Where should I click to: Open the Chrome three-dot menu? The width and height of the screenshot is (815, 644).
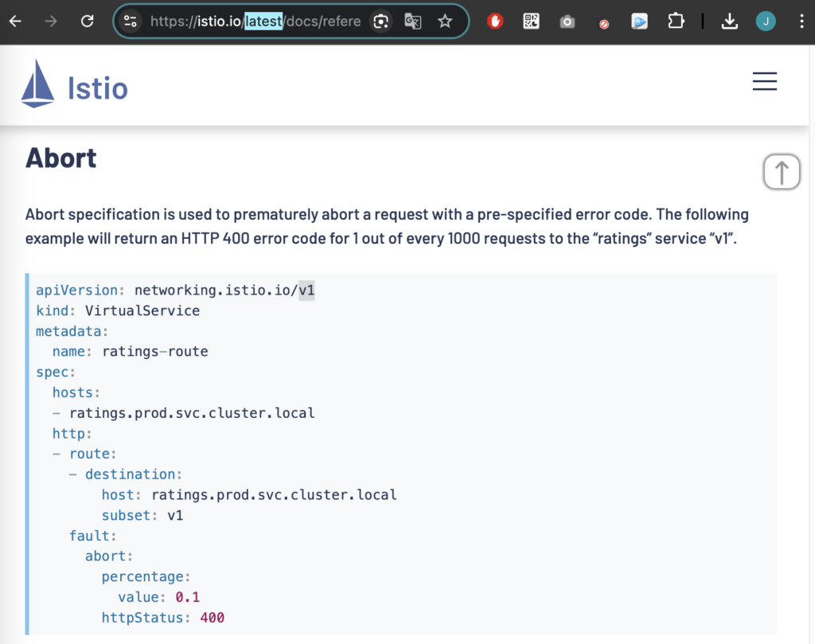click(x=802, y=21)
